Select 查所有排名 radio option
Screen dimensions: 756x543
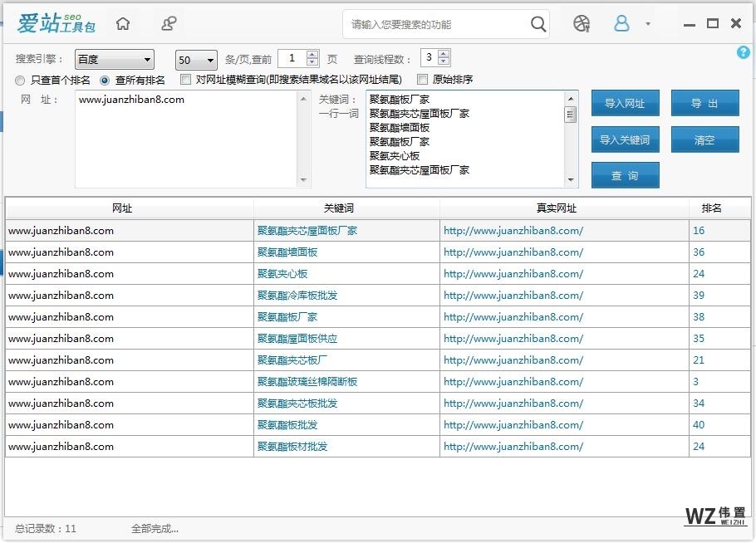click(105, 81)
